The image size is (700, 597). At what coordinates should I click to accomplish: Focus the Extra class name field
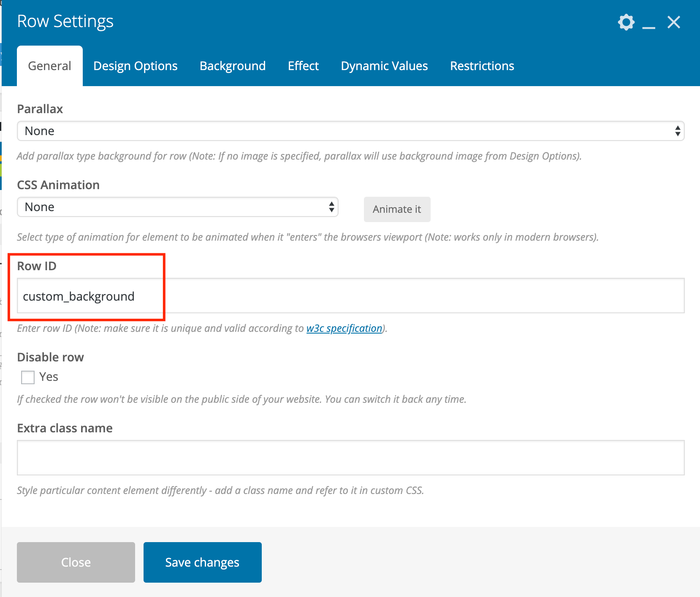coord(350,458)
